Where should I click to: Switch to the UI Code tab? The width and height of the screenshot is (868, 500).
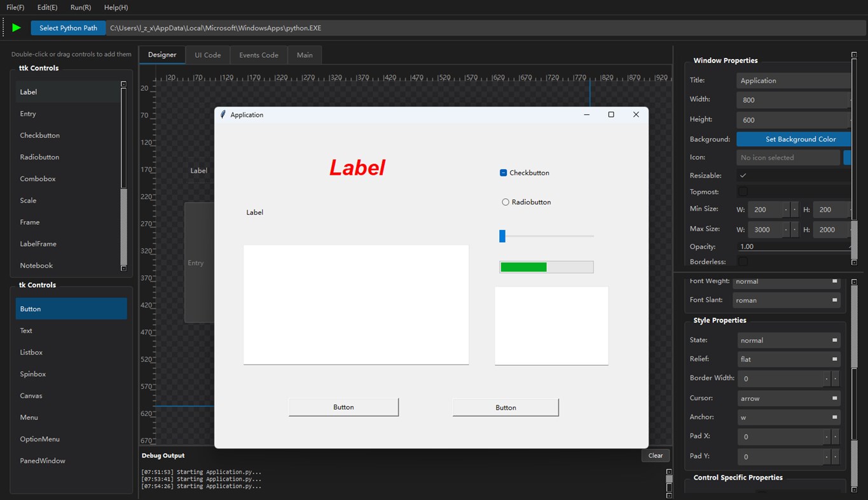208,55
